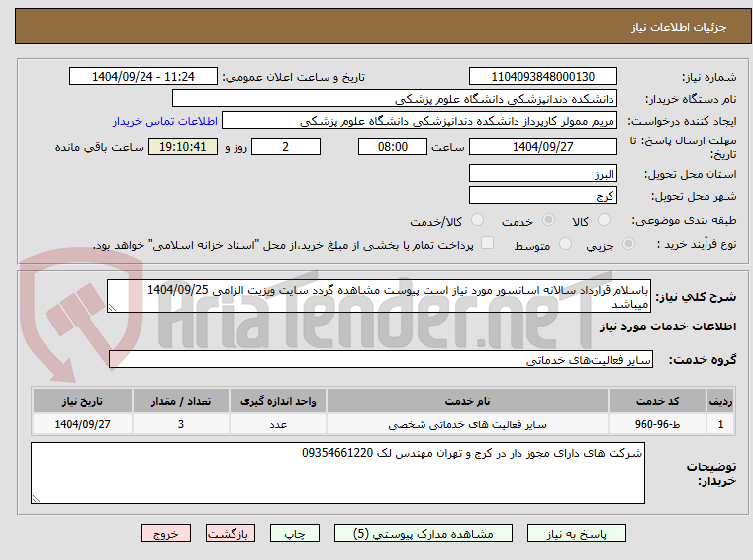
Task: Click the remaining days field showing 2
Action: 286,147
